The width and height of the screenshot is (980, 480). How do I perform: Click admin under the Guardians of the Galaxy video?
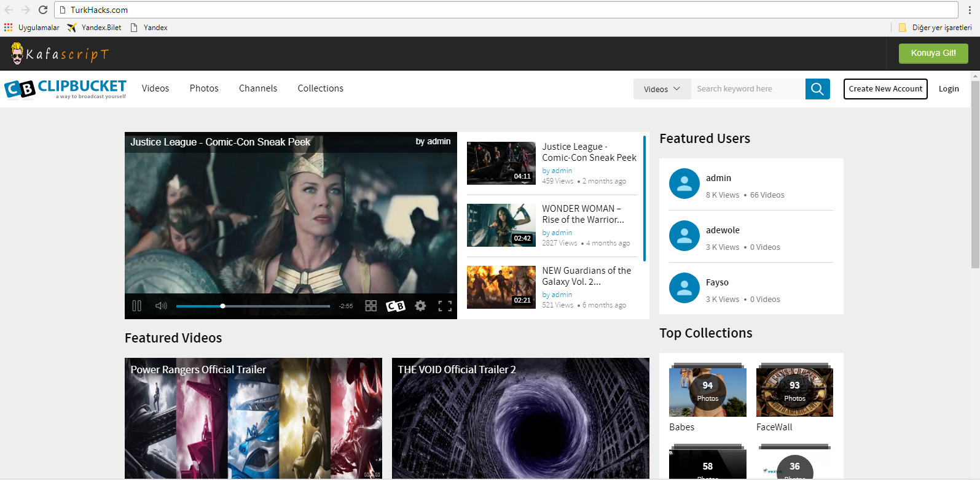click(x=562, y=295)
